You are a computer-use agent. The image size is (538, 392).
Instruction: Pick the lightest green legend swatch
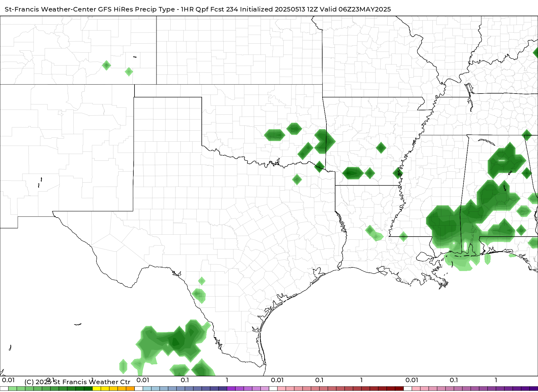tap(13, 389)
